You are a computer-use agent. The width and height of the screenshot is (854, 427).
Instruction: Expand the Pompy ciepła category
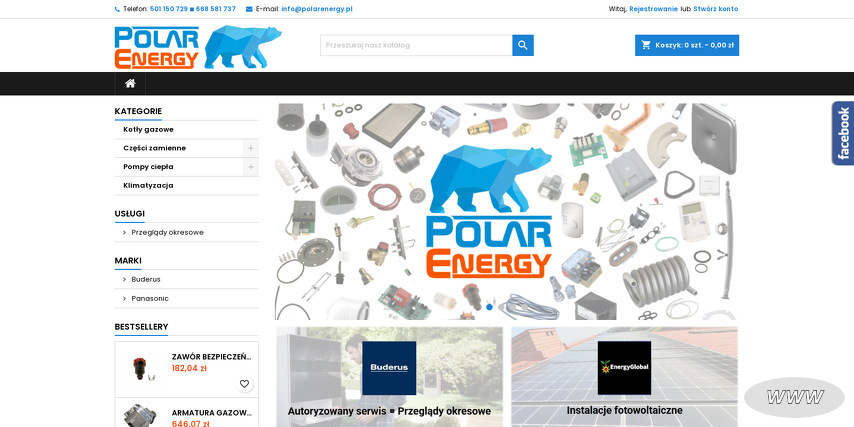coord(251,167)
